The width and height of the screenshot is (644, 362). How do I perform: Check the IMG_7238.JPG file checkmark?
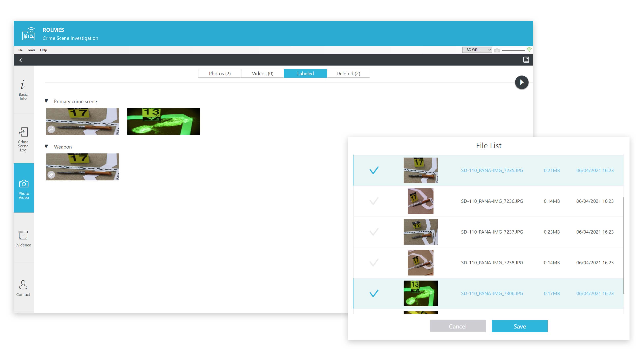pyautogui.click(x=374, y=263)
